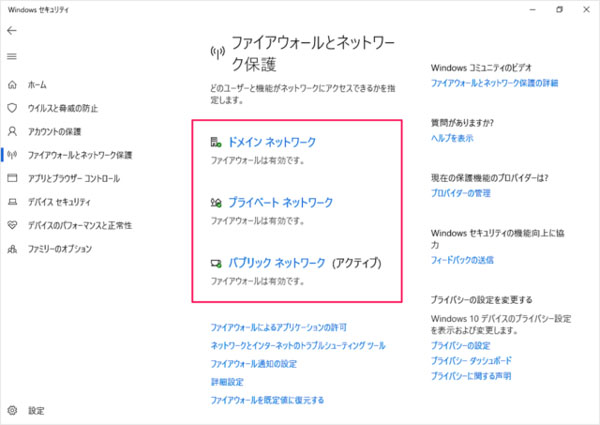Click the app and browser control icon
The image size is (600, 425).
(x=12, y=178)
